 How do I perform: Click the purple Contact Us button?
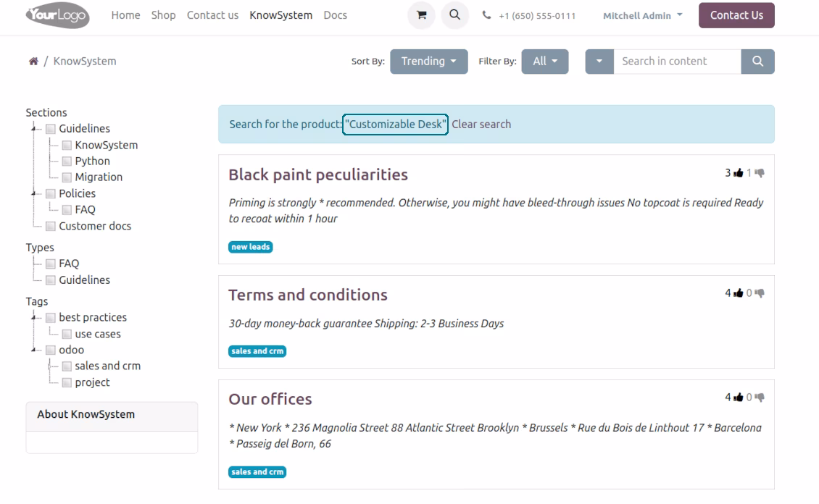click(736, 15)
